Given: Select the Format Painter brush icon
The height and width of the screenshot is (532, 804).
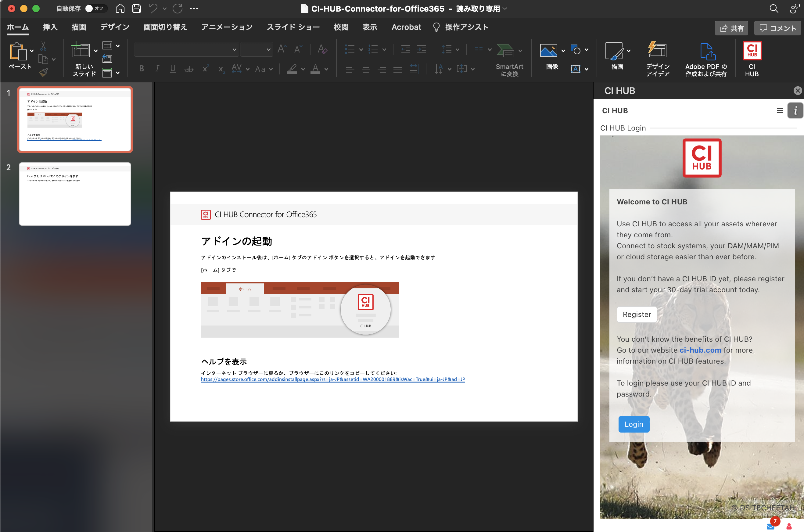Looking at the screenshot, I should point(43,72).
